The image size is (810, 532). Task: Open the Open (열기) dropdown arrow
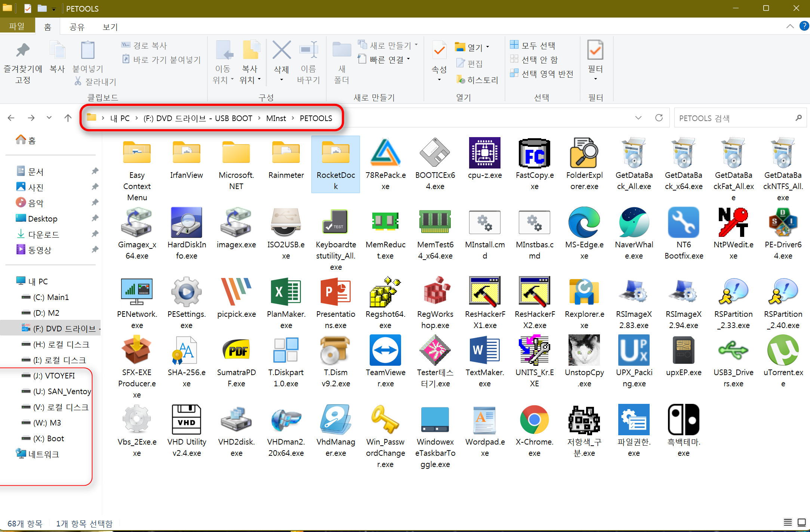pos(487,47)
